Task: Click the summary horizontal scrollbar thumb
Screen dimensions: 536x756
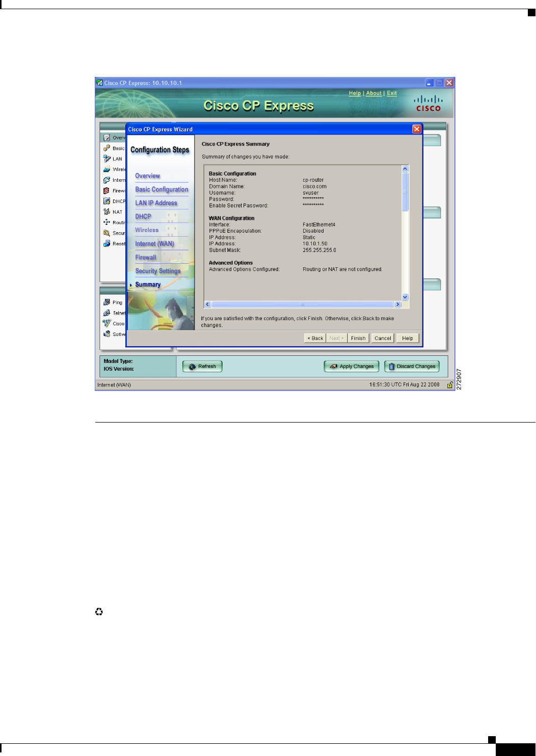Action: tap(303, 304)
